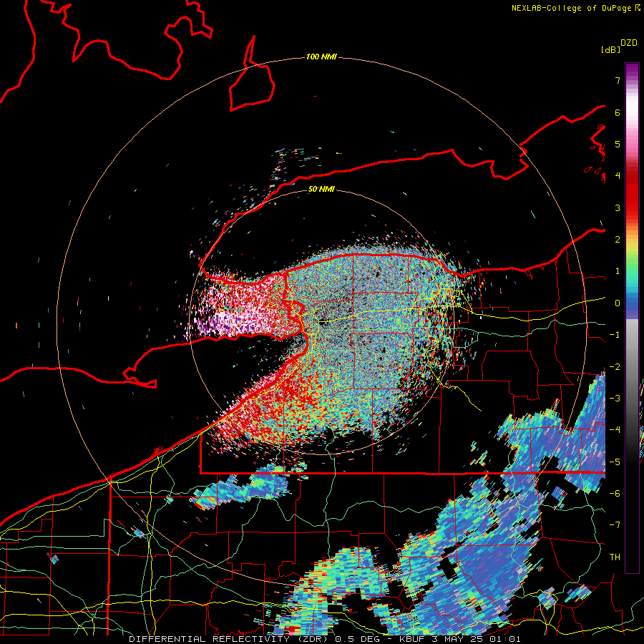Click the 1 value on the color scale
This screenshot has width=644, height=644.
click(x=618, y=271)
